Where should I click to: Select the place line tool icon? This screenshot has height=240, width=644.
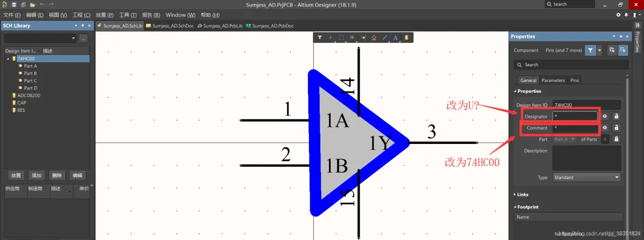tap(385, 37)
